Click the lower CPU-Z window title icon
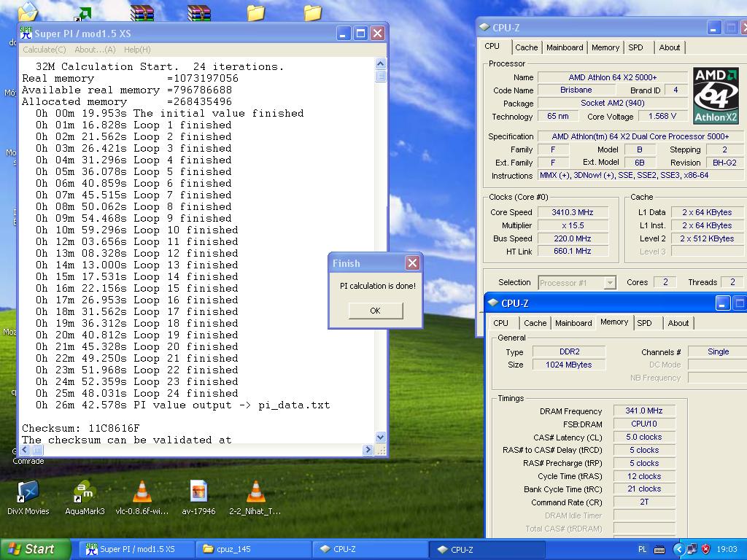Image resolution: width=747 pixels, height=560 pixels. (493, 303)
